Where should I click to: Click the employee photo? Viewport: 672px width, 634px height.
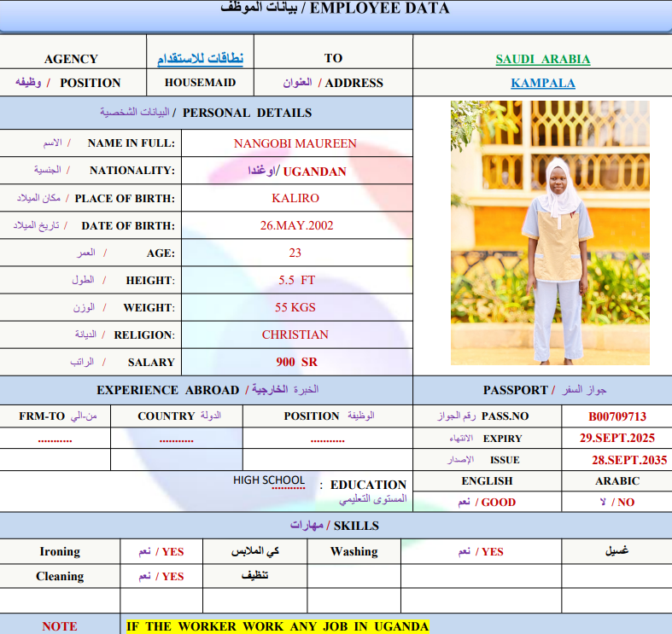coord(550,233)
